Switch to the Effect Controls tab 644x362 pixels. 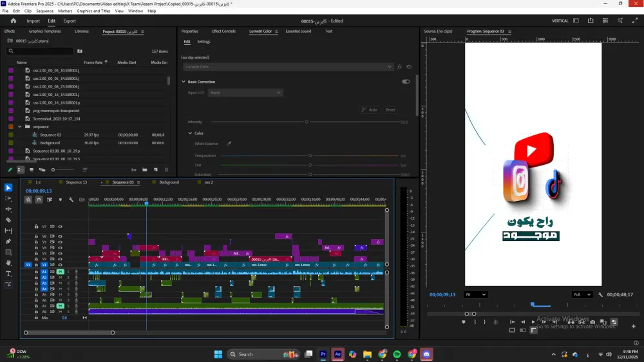[223, 31]
